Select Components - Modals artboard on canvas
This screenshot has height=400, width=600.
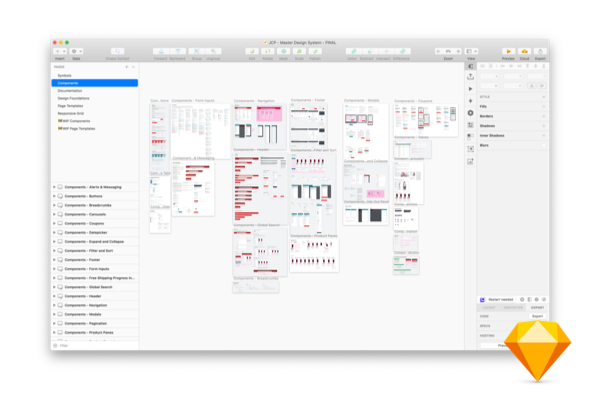tap(365, 132)
